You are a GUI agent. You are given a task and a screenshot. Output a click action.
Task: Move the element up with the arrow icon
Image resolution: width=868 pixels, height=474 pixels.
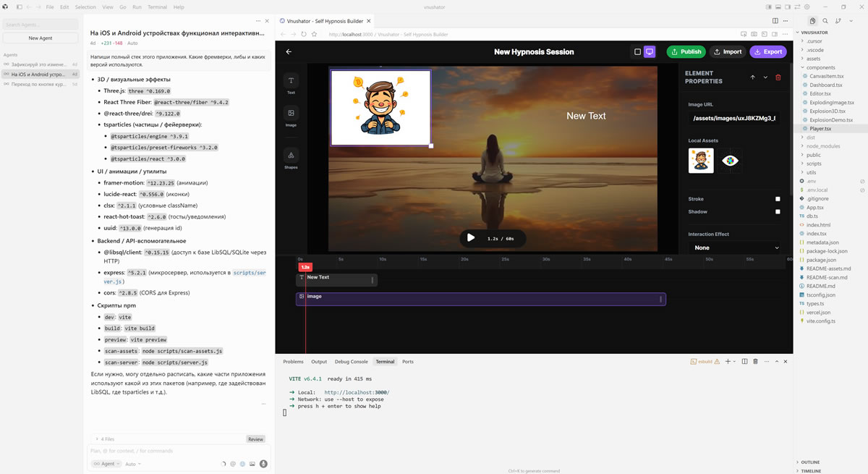(752, 77)
